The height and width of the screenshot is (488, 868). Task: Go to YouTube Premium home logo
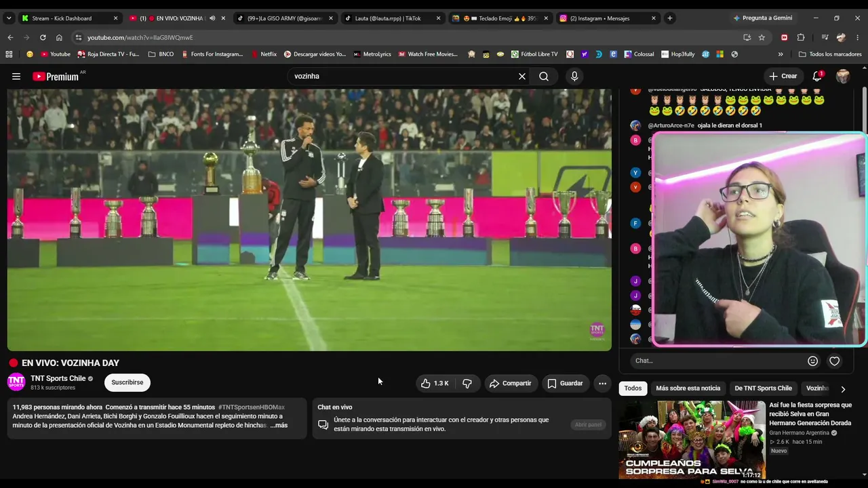[56, 77]
